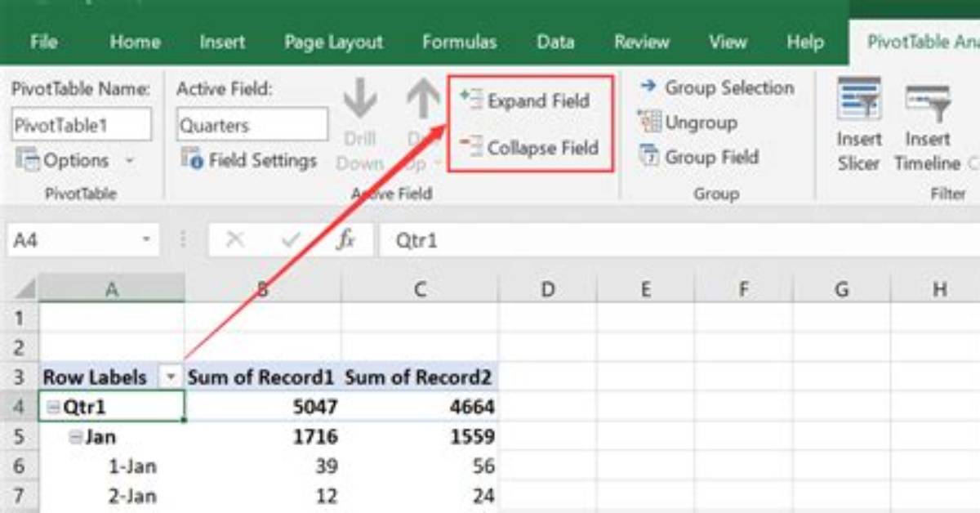Click the formula bar Cancel X icon
Image resolution: width=980 pixels, height=513 pixels.
click(235, 240)
